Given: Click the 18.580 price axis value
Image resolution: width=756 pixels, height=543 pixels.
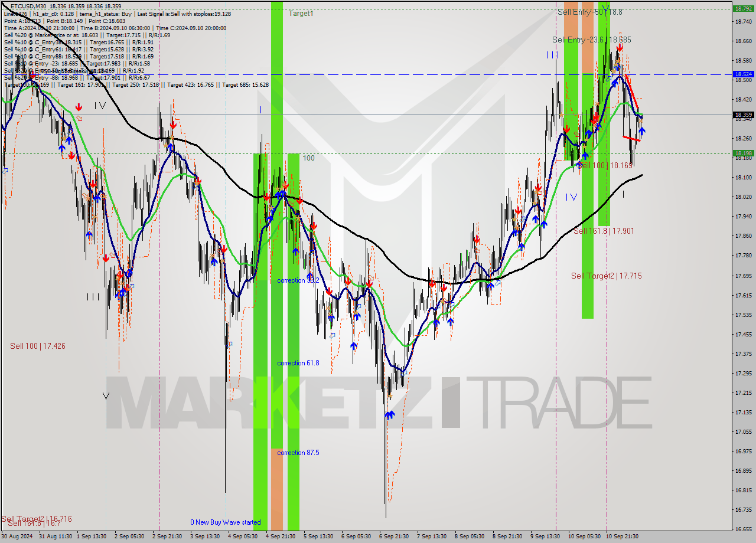Looking at the screenshot, I should (x=743, y=60).
